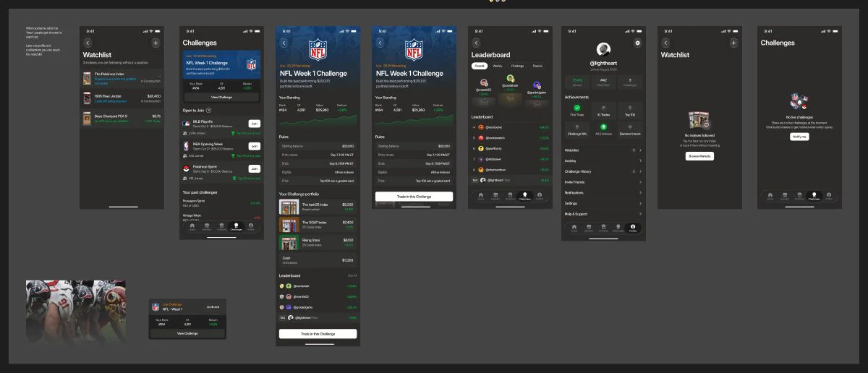This screenshot has width=868, height=373.
Task: Select Diamond Hands achievement badge
Action: pos(629,129)
